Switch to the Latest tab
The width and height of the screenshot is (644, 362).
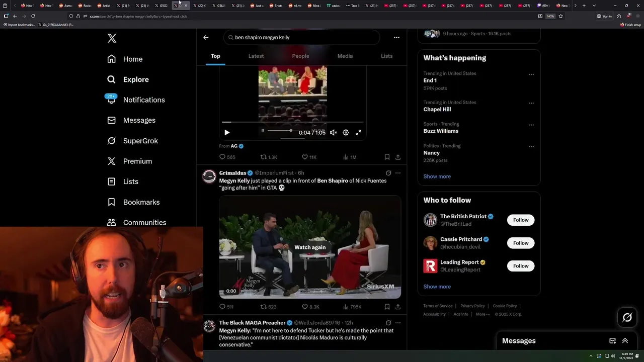tap(256, 56)
